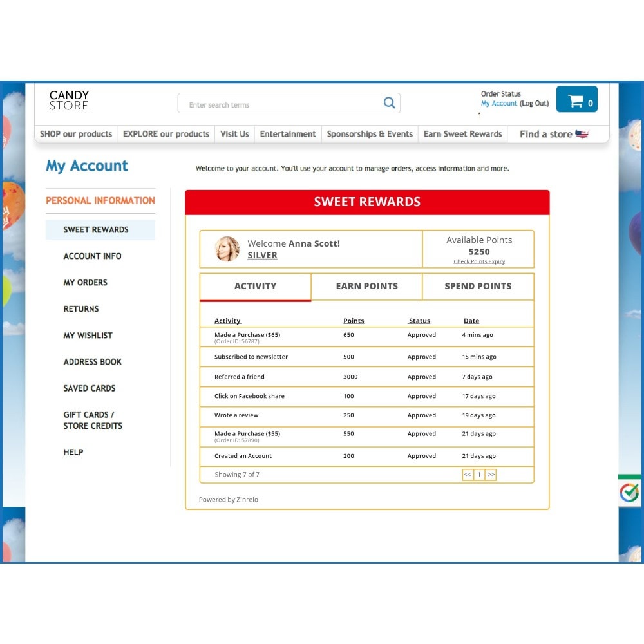Open Account Info in sidebar
644x644 pixels.
pos(92,256)
